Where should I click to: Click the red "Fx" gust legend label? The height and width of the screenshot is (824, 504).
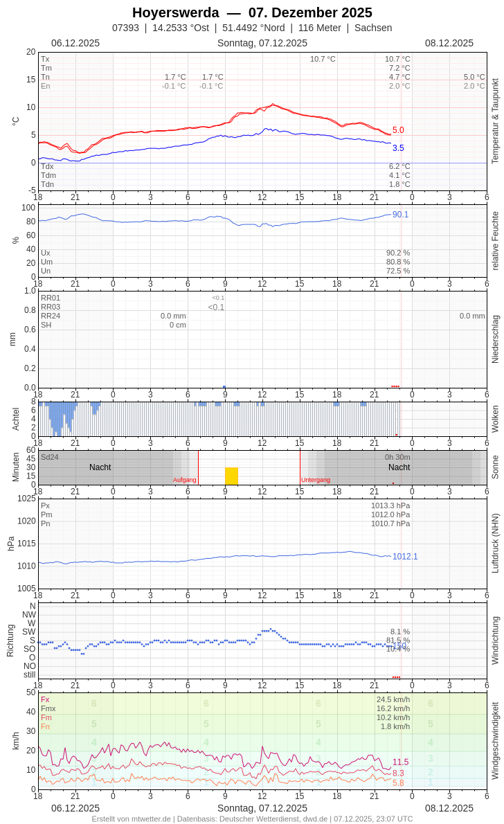(45, 700)
